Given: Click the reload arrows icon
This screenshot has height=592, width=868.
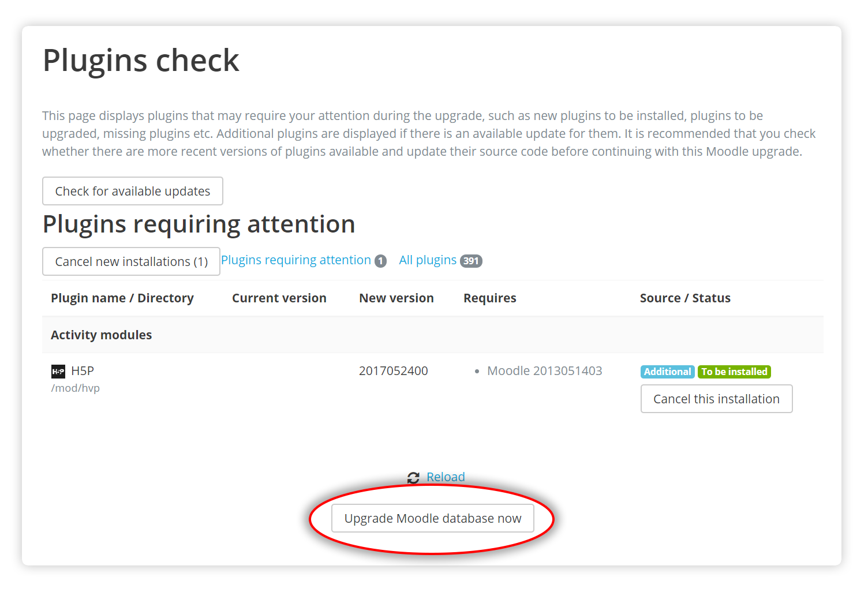Looking at the screenshot, I should tap(413, 478).
